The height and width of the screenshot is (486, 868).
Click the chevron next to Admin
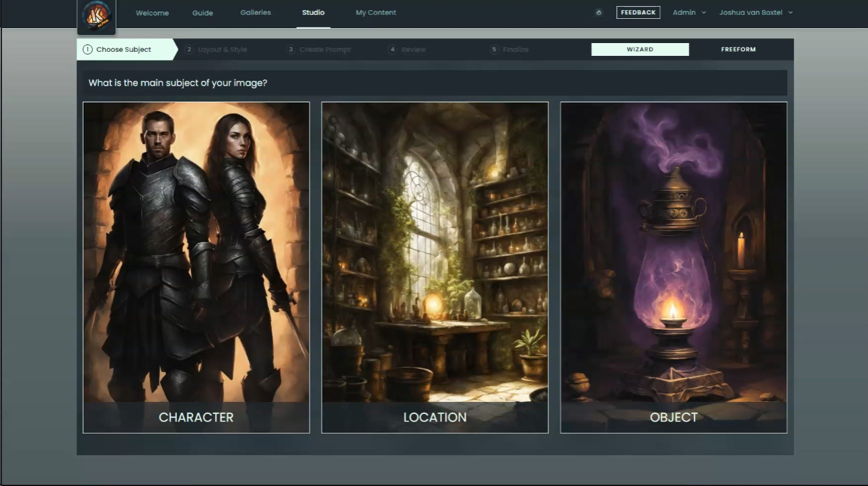coord(704,13)
